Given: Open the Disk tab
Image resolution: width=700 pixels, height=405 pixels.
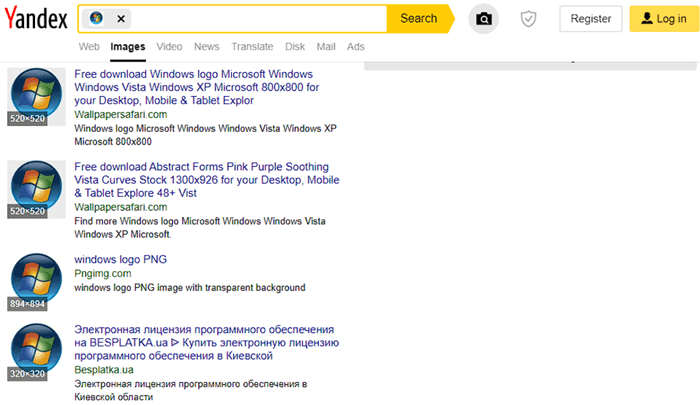Looking at the screenshot, I should [x=295, y=46].
